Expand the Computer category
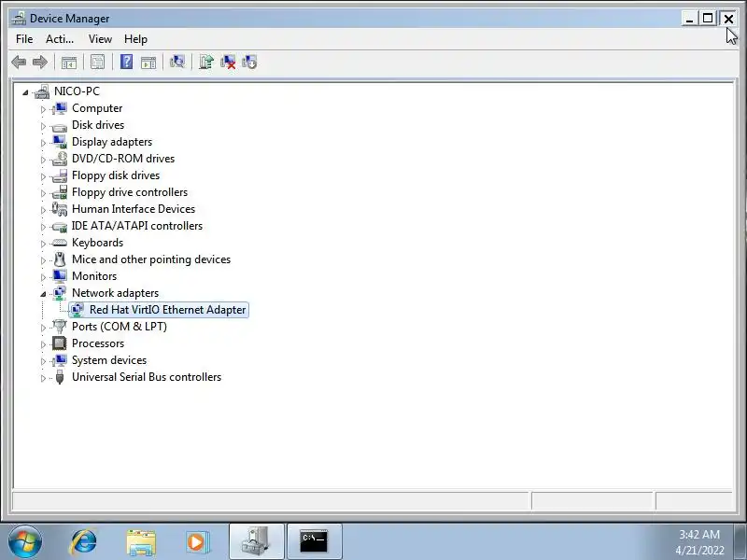The image size is (747, 560). tap(43, 109)
